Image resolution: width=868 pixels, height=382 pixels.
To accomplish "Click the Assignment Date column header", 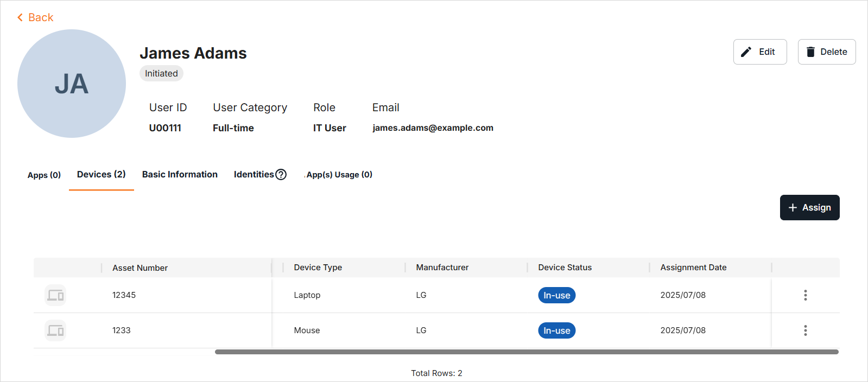I will click(693, 268).
